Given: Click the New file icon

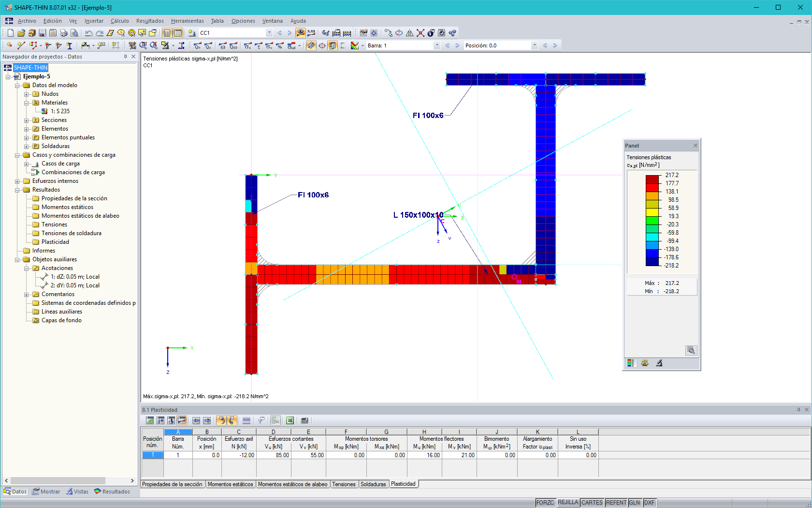Looking at the screenshot, I should click(x=11, y=33).
